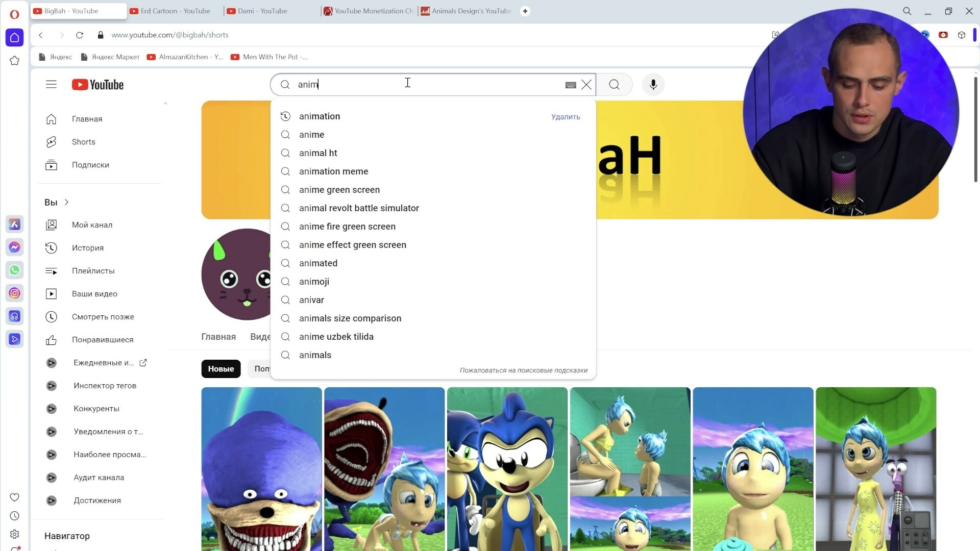Image resolution: width=980 pixels, height=551 pixels.
Task: Start voice search with the microphone
Action: pos(653,85)
